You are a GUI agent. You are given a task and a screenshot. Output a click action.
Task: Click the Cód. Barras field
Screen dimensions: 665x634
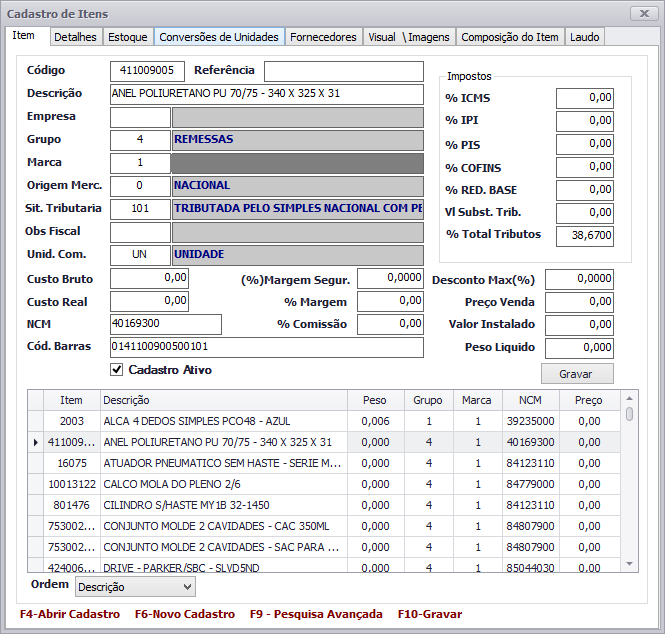coord(267,347)
